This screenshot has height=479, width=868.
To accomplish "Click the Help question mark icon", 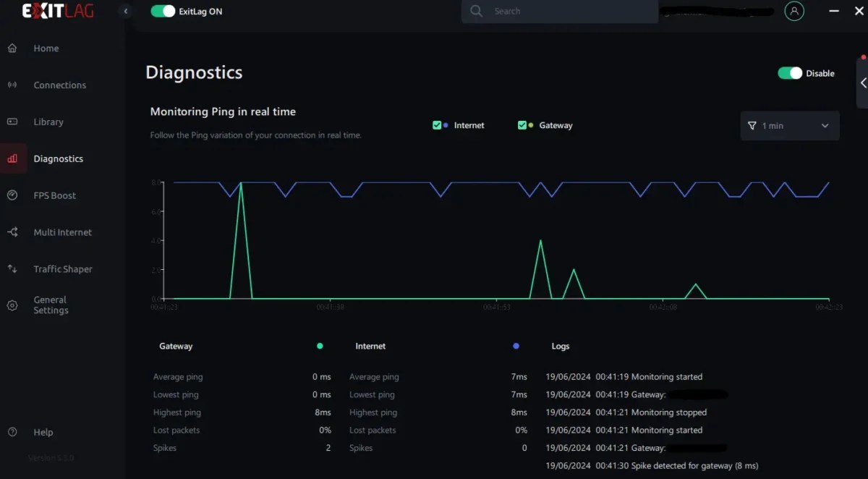I will [12, 432].
